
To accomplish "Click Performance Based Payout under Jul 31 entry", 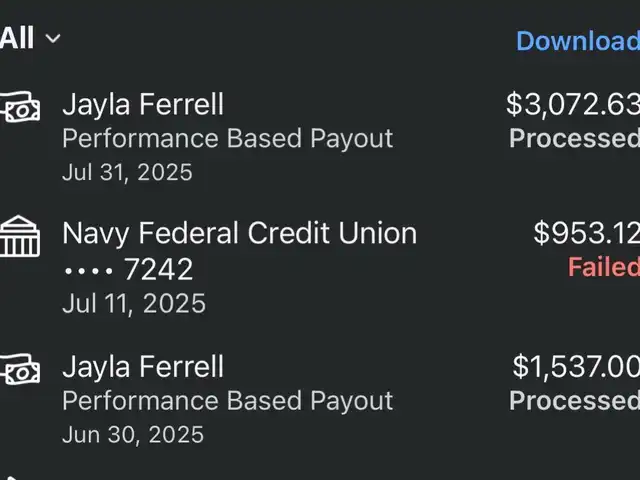I will tap(228, 139).
